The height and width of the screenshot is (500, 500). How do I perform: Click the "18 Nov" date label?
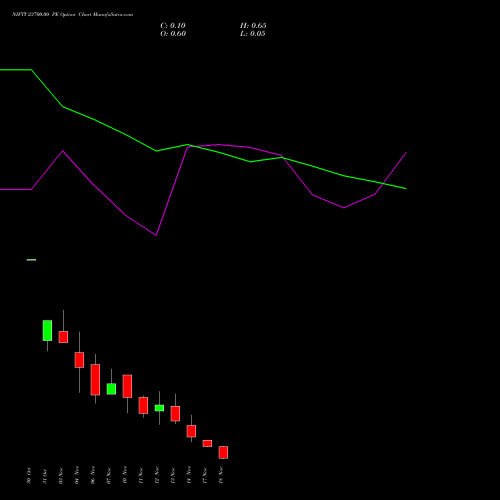pyautogui.click(x=221, y=475)
